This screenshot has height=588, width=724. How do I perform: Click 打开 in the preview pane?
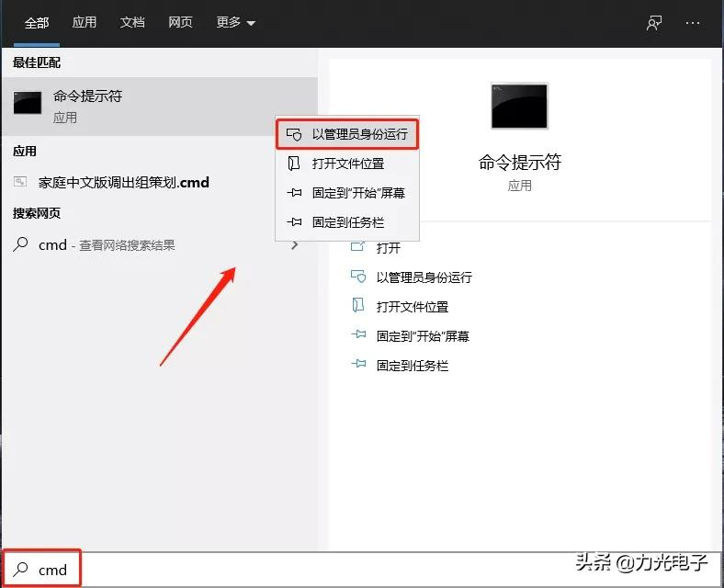coord(389,248)
